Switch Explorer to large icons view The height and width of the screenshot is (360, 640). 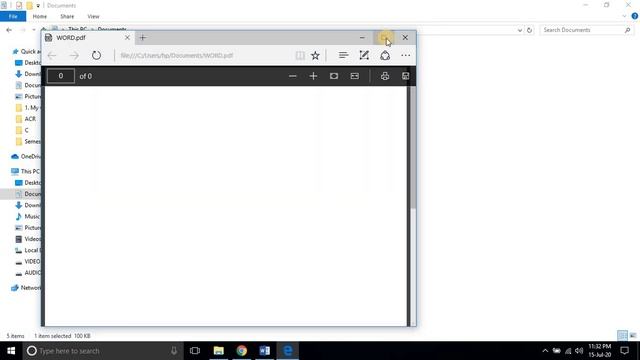pyautogui.click(x=633, y=336)
